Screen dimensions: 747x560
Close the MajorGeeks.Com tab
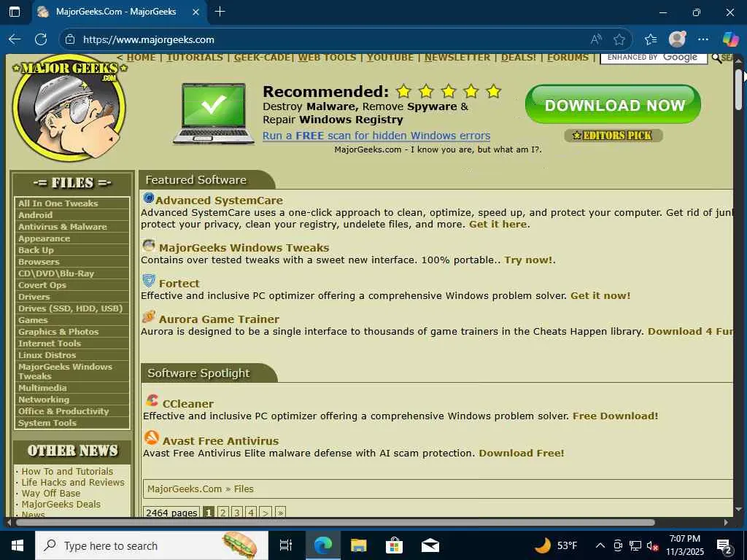(x=196, y=12)
